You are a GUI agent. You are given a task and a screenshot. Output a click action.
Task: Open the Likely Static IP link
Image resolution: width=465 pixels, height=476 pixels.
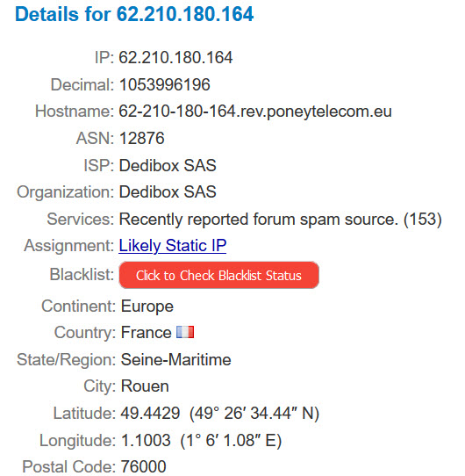172,246
